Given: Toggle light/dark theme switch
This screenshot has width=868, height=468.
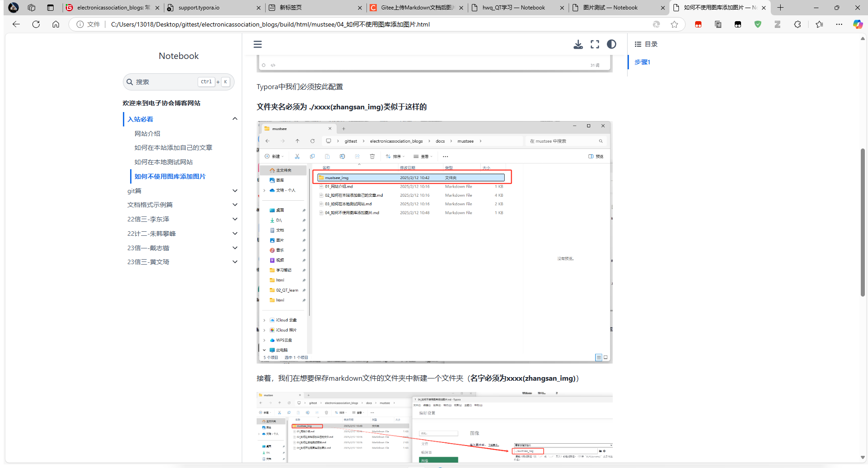Looking at the screenshot, I should 611,44.
